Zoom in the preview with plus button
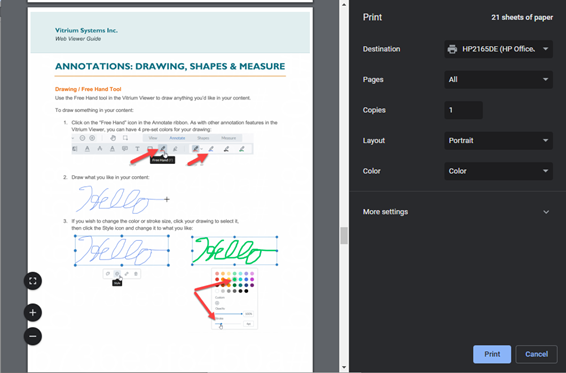Viewport: 566px width, 373px height. [32, 313]
